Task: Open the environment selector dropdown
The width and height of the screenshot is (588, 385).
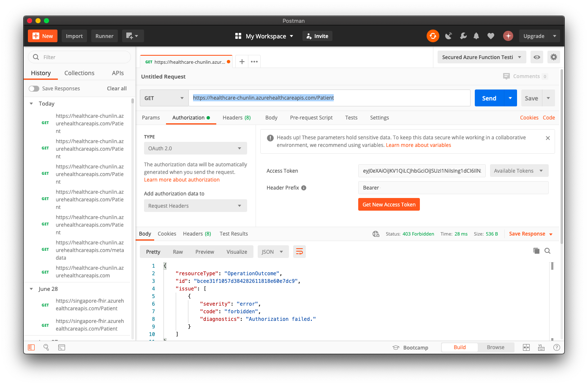Action: [x=482, y=57]
